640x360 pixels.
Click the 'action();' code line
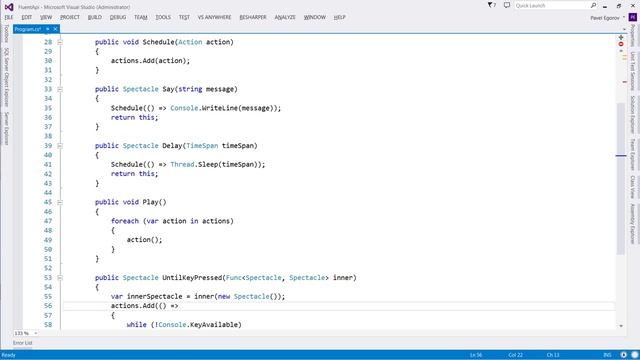click(x=144, y=240)
